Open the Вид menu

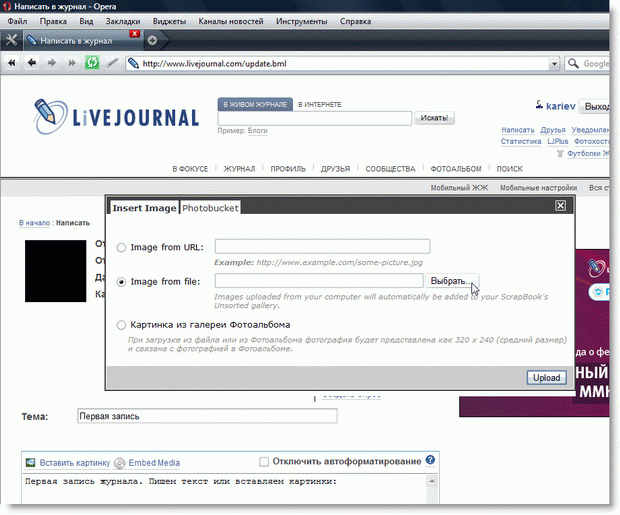pos(86,21)
